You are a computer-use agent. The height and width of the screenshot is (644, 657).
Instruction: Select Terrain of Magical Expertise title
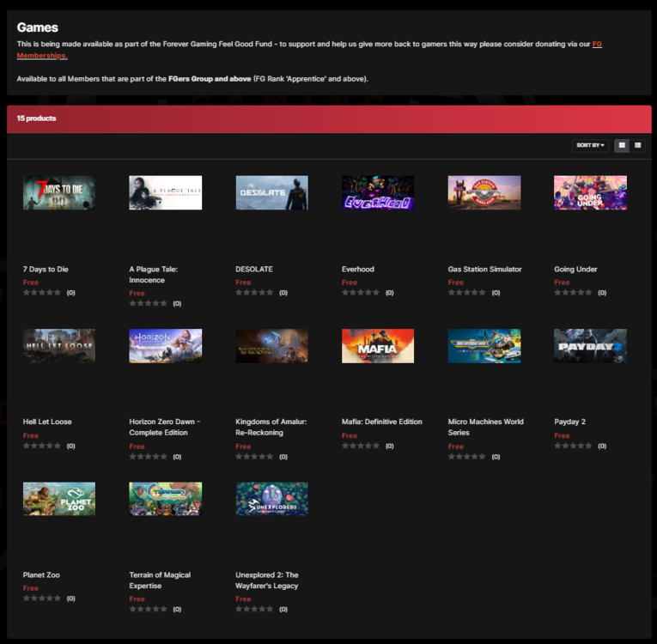[160, 580]
